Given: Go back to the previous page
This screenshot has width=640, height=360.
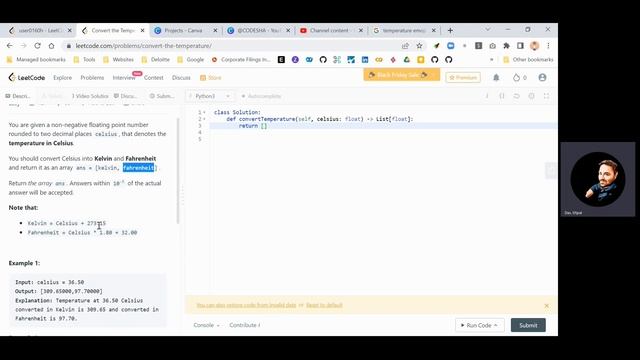Looking at the screenshot, I should (10, 46).
